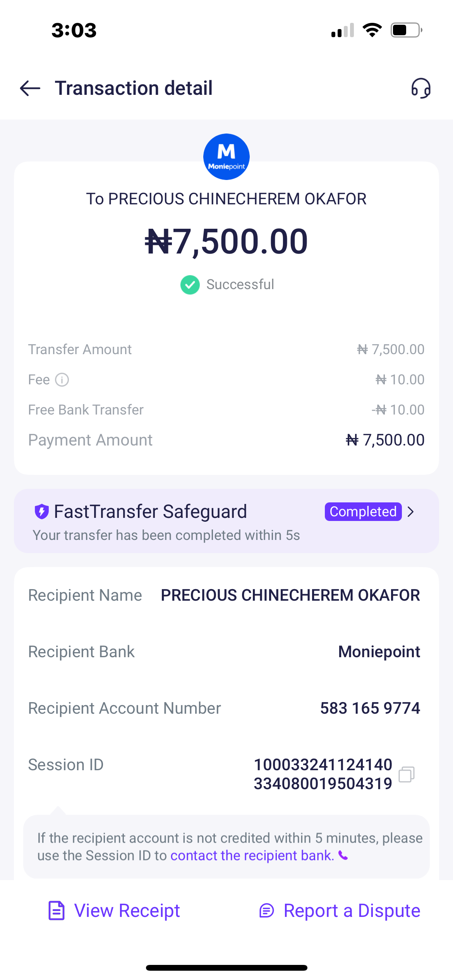
Task: Tap the Fee info icon
Action: (62, 380)
